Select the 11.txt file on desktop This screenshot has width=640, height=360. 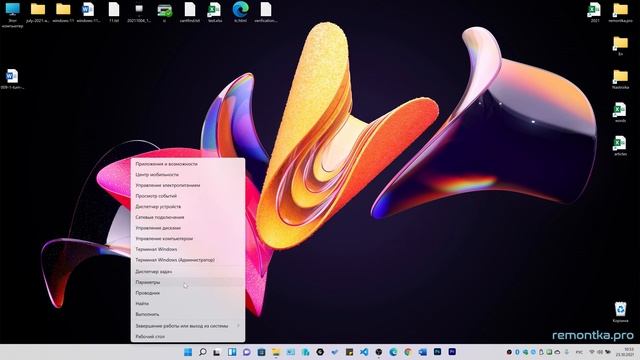[114, 12]
